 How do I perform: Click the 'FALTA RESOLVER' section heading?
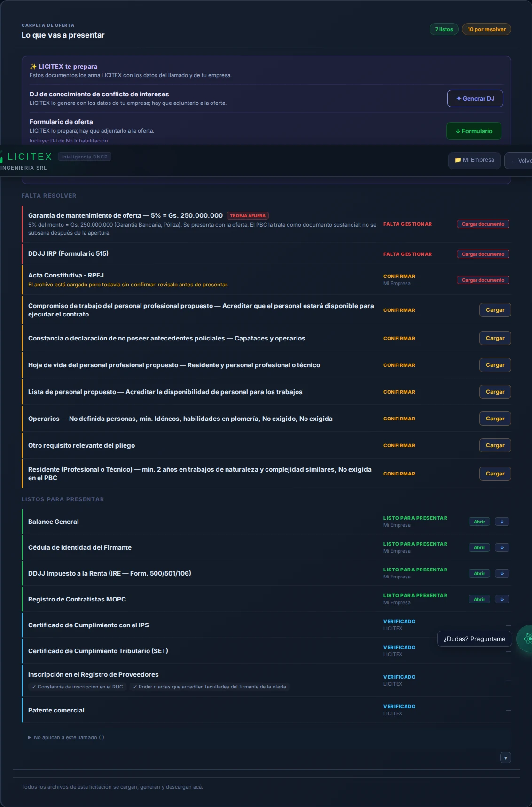tap(49, 196)
